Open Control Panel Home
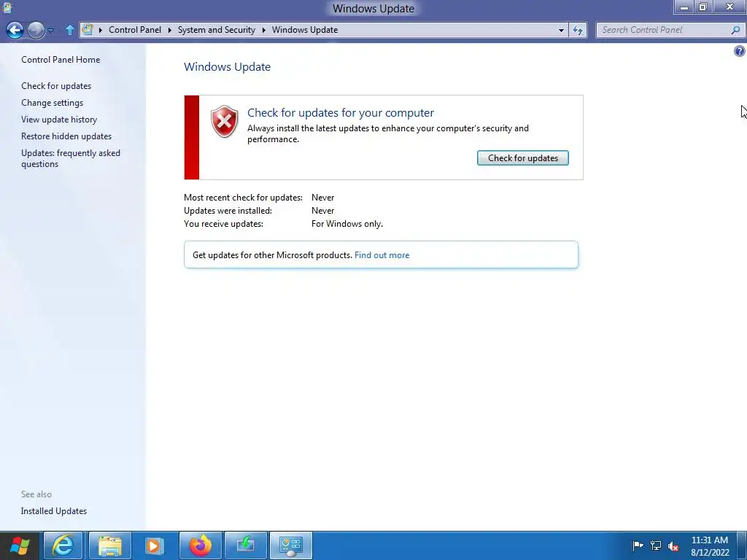Viewport: 747px width, 560px height. tap(61, 60)
